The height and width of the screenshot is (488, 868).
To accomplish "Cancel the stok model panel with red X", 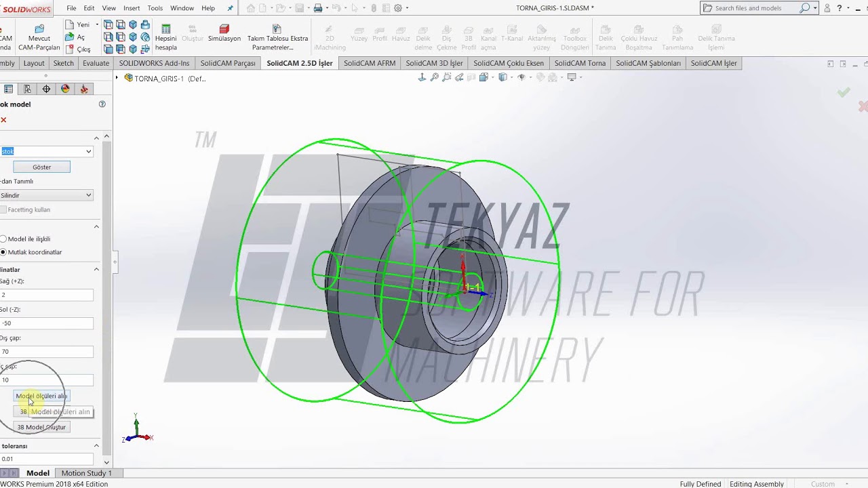I will [3, 120].
